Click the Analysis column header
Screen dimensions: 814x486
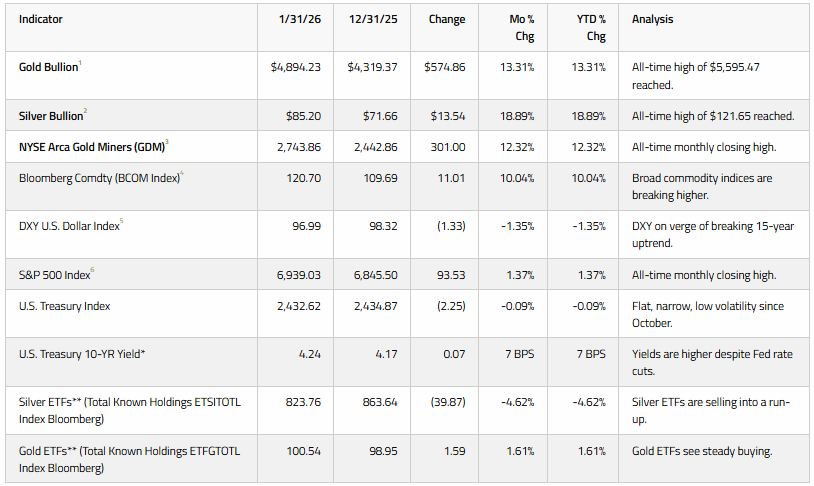pos(652,19)
